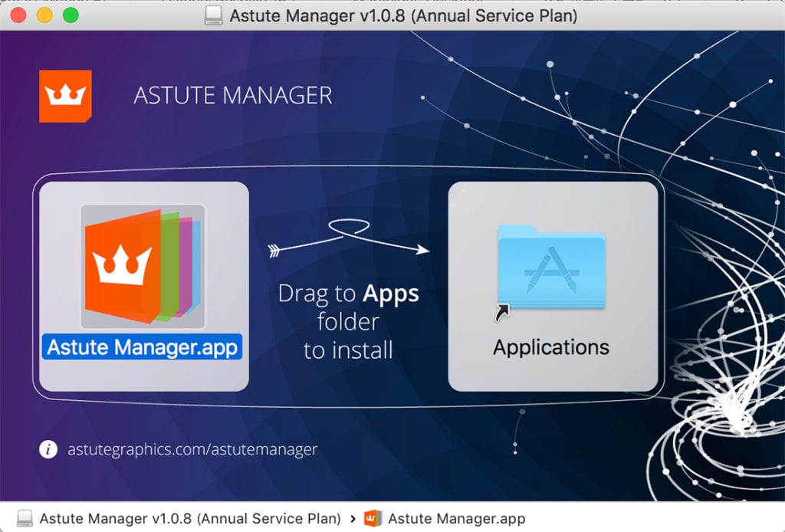785x532 pixels.
Task: Select Astute Manager v1.0.8 in the breadcrumb path
Action: pos(192,517)
